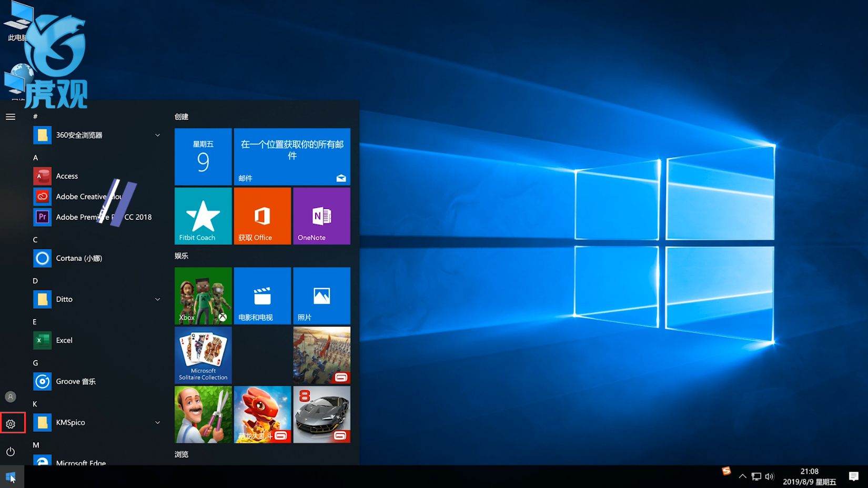This screenshot has height=488, width=868.
Task: Expand the Ditto folder
Action: (157, 299)
